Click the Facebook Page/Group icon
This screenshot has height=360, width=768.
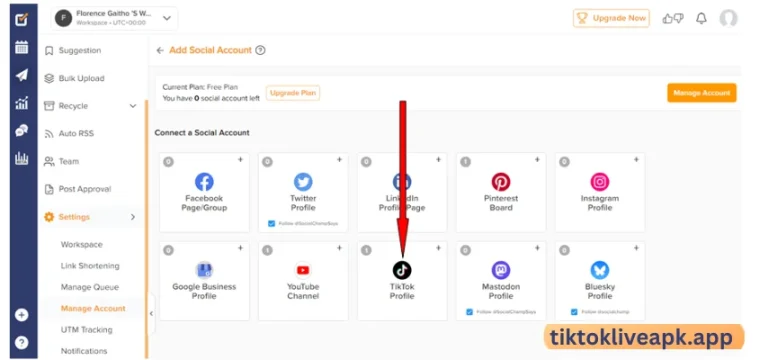pyautogui.click(x=204, y=182)
